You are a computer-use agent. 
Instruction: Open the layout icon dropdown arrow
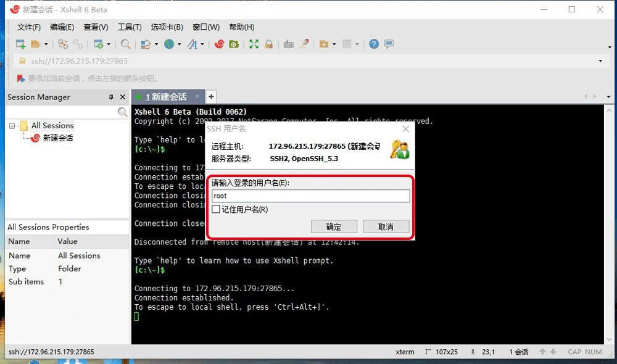[156, 44]
